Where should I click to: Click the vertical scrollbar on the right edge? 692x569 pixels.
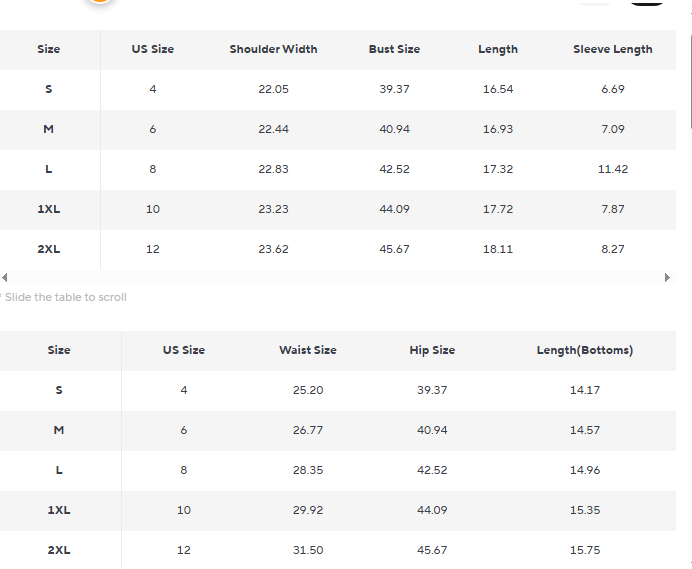(689, 80)
